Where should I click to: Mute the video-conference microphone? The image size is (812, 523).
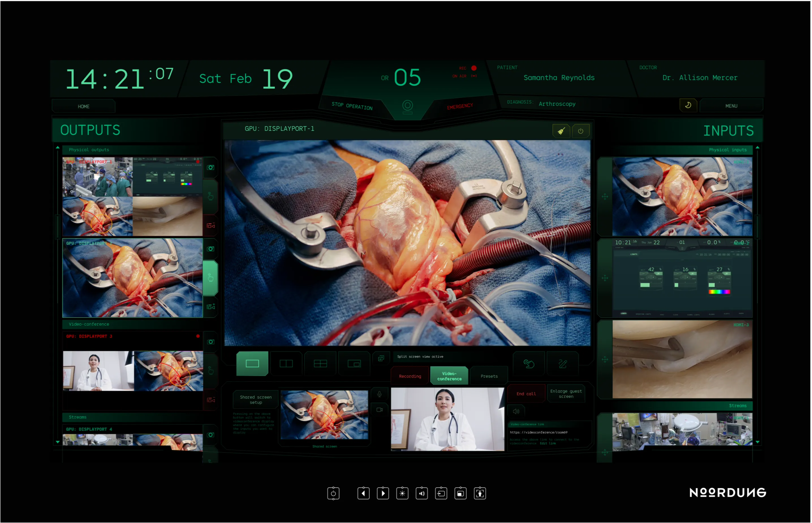(x=379, y=394)
